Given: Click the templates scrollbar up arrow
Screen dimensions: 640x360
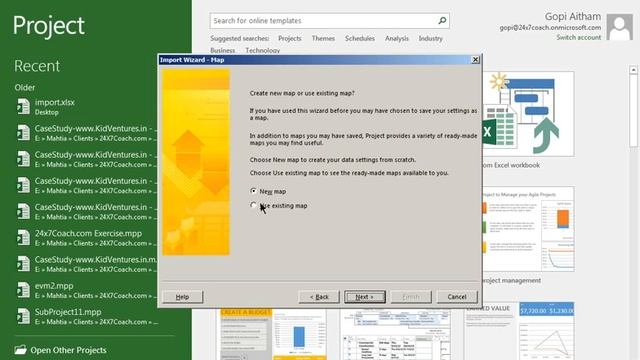Looking at the screenshot, I should click(633, 70).
